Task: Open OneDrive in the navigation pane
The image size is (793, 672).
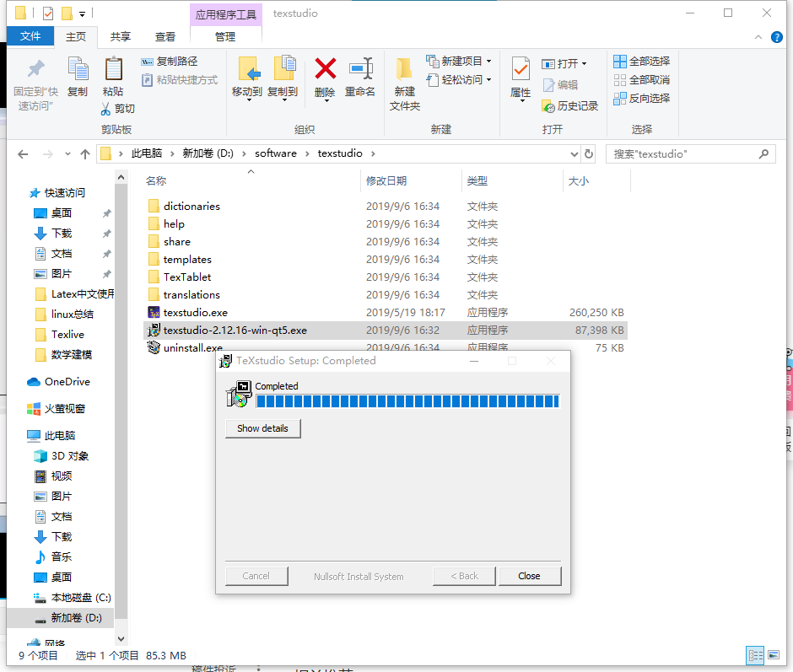Action: click(x=67, y=382)
